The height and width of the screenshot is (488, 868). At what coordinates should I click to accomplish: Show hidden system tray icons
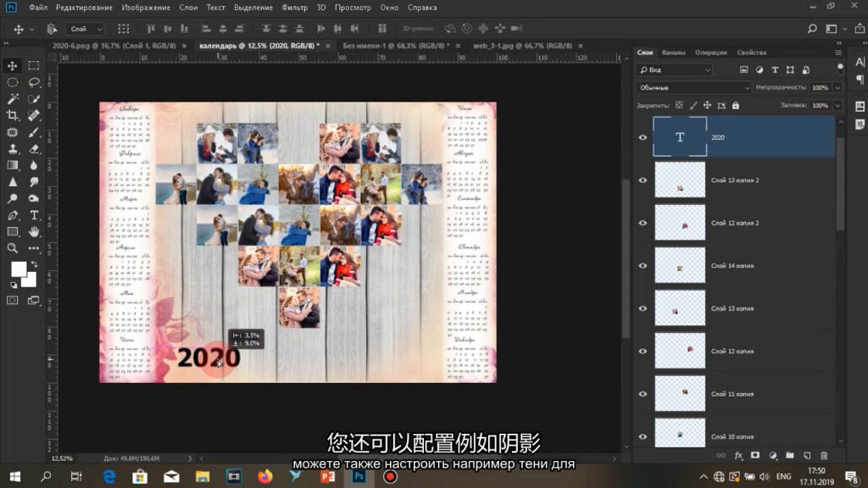pyautogui.click(x=703, y=476)
